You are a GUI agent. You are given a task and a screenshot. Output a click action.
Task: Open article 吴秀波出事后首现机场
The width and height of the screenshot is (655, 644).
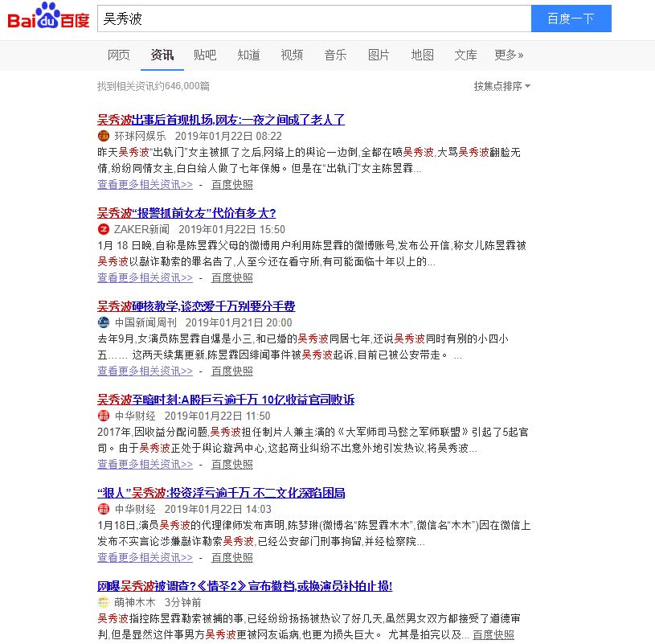point(221,120)
